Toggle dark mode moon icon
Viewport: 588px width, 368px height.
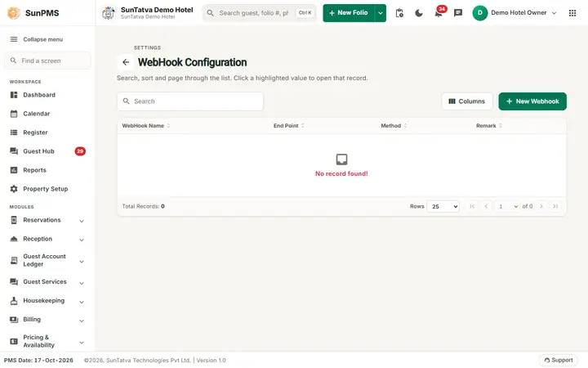point(419,13)
